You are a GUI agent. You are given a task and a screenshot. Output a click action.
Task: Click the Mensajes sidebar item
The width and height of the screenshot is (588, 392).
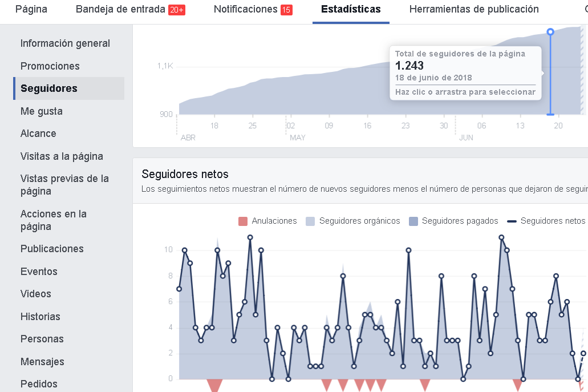coord(42,362)
